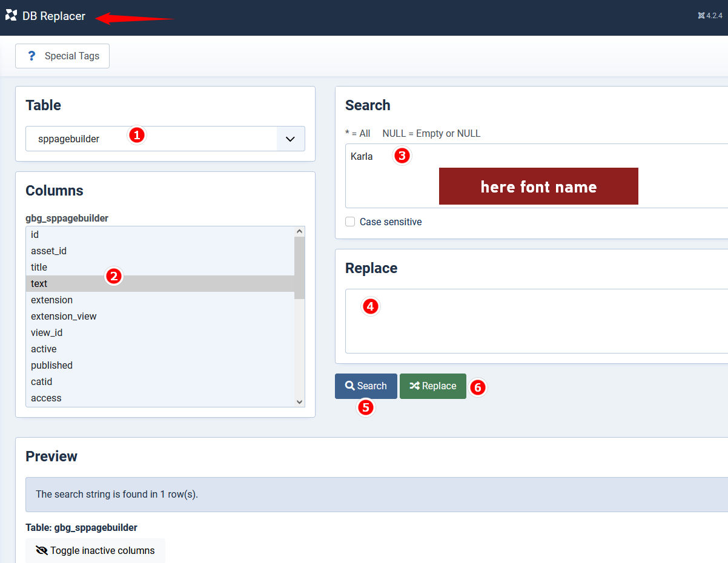Click the Joomla logo icon beside DB Replacer

11,16
